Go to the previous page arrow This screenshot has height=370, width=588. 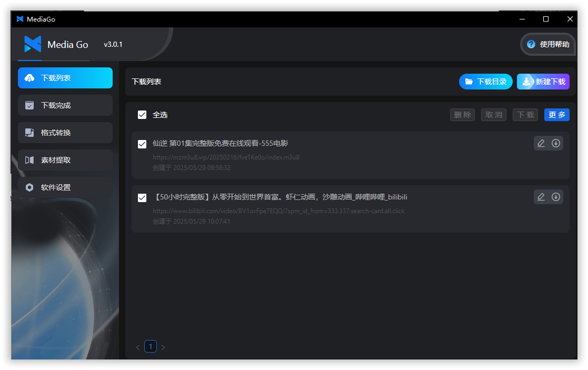pyautogui.click(x=137, y=347)
